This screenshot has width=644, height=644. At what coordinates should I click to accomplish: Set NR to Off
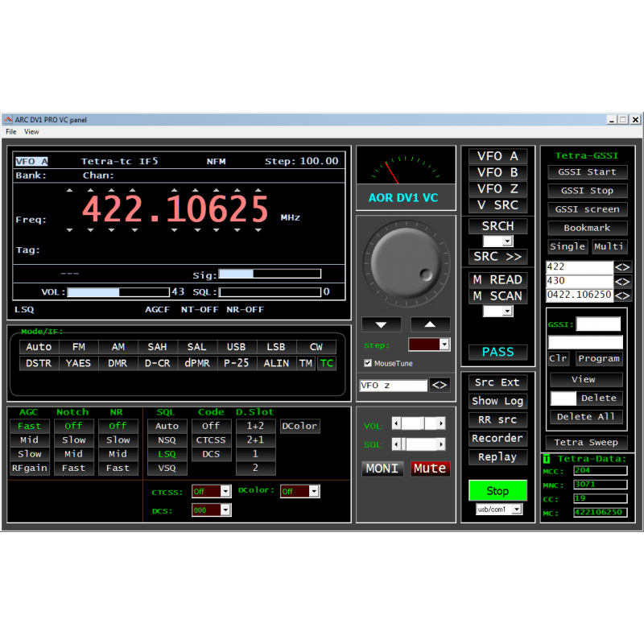point(118,426)
